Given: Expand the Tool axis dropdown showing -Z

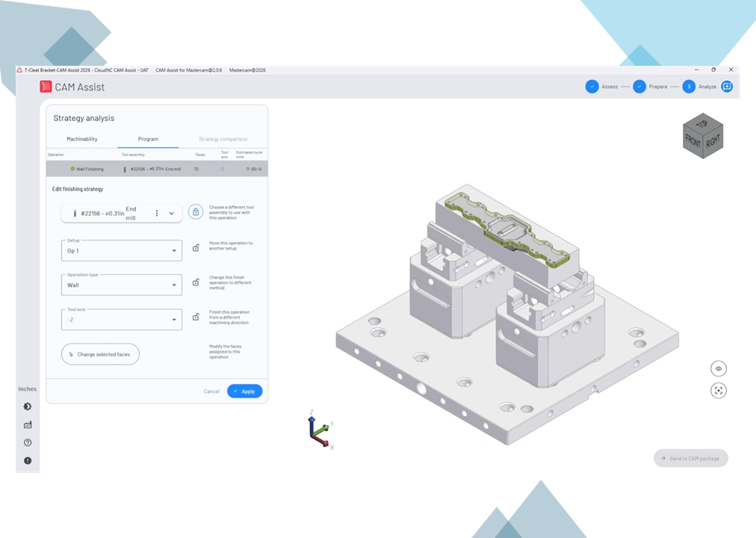Looking at the screenshot, I should click(121, 319).
